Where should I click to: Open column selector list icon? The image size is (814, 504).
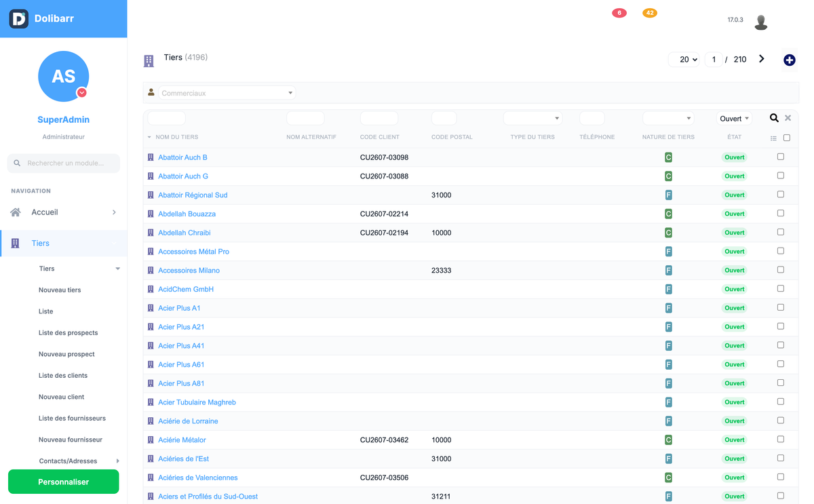(773, 138)
